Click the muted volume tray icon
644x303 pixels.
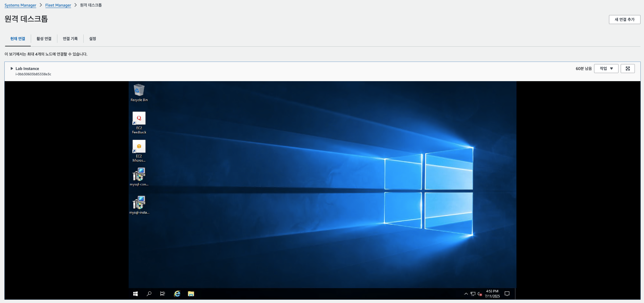pos(480,294)
